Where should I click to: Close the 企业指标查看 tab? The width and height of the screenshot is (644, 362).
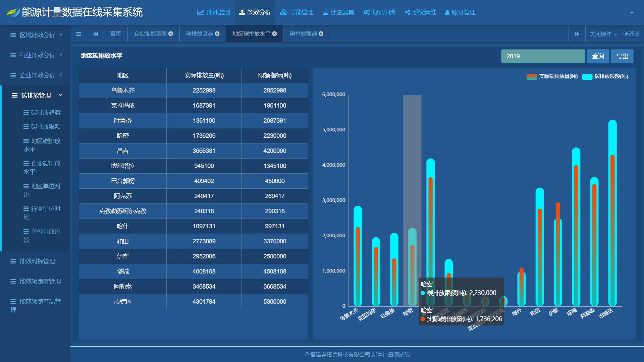click(171, 34)
